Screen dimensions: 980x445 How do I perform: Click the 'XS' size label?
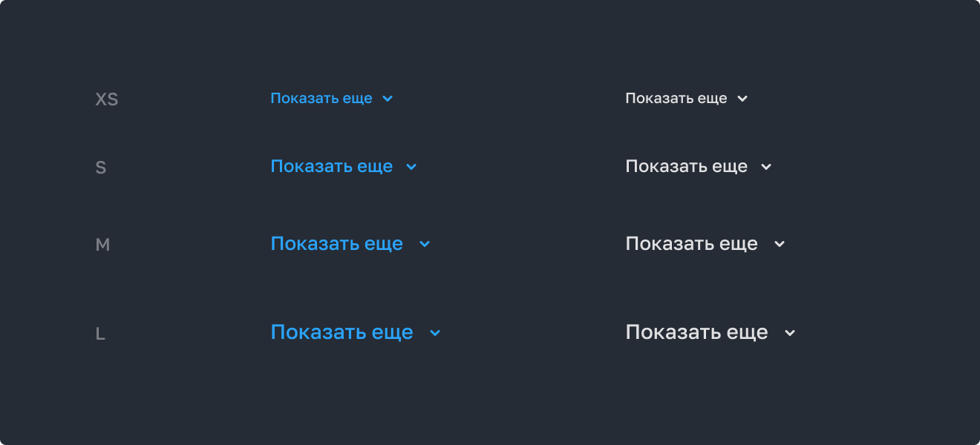107,99
